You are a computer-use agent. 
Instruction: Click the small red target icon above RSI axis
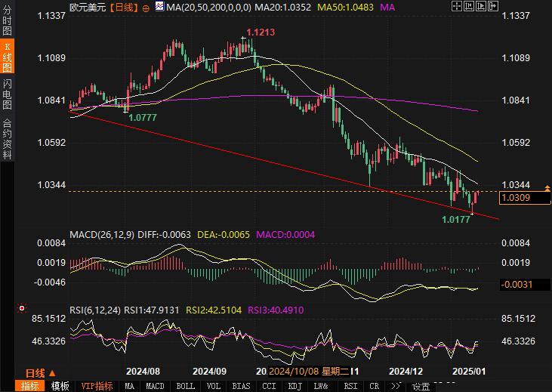point(22,308)
